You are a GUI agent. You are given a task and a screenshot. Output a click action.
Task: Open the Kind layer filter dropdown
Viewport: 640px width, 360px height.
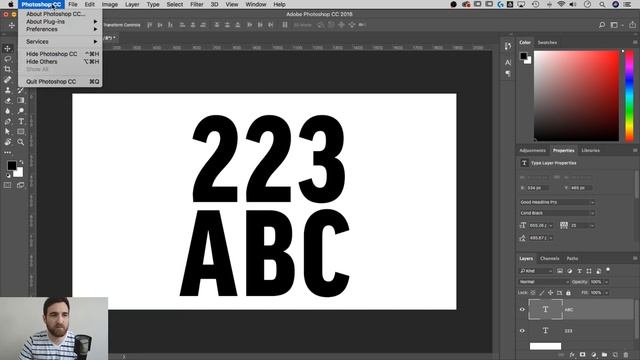(536, 271)
